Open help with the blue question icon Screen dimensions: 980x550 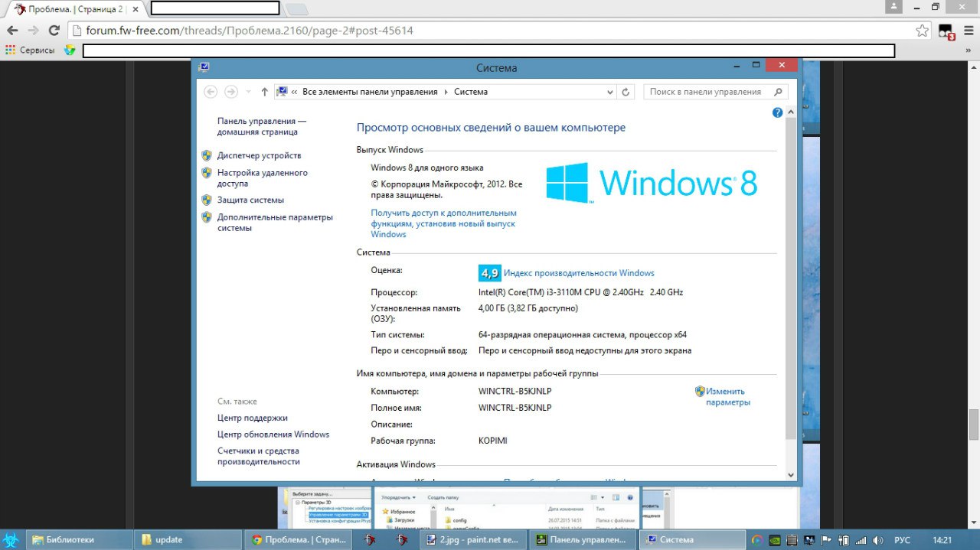777,112
